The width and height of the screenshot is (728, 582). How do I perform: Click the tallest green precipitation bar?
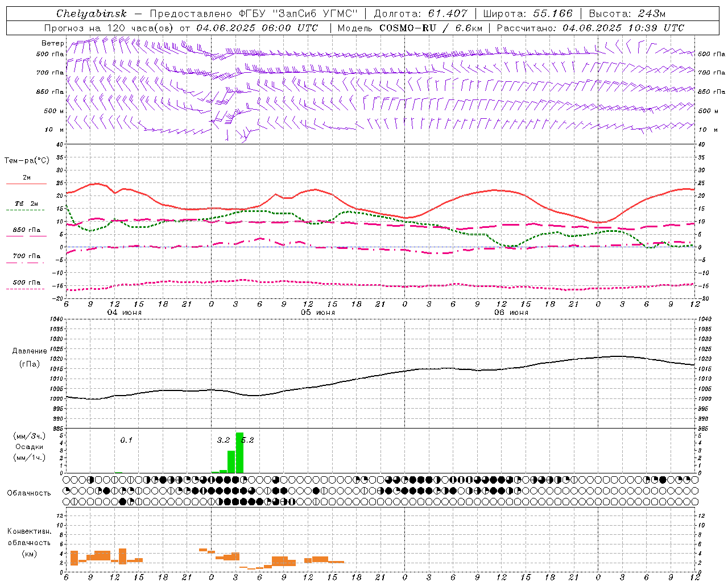pyautogui.click(x=239, y=453)
